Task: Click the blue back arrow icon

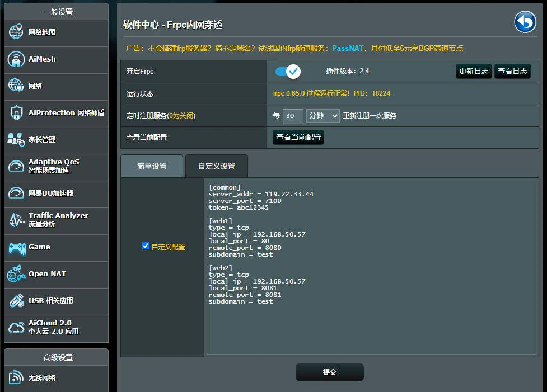Action: pyautogui.click(x=525, y=22)
